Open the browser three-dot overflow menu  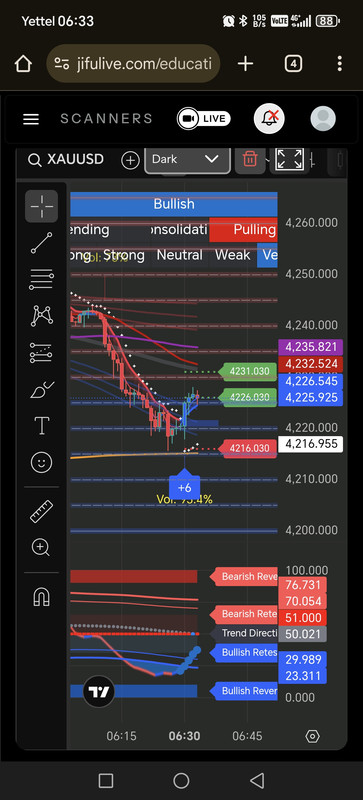(x=340, y=64)
